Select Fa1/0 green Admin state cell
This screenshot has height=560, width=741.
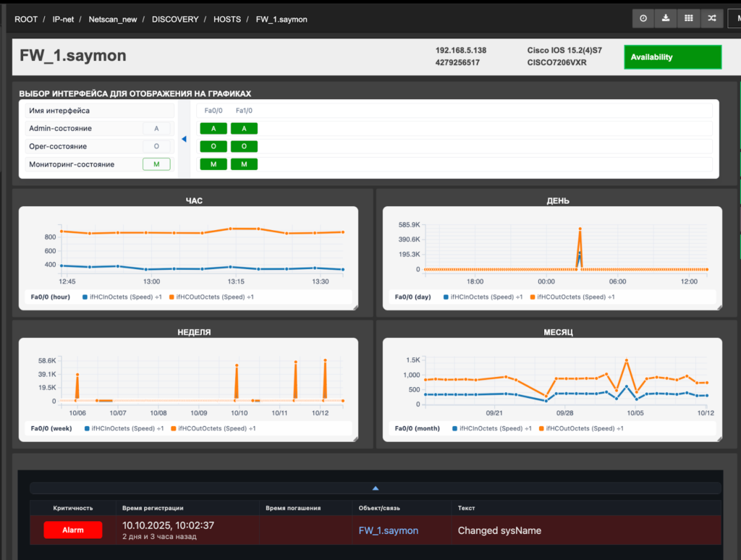(x=244, y=129)
